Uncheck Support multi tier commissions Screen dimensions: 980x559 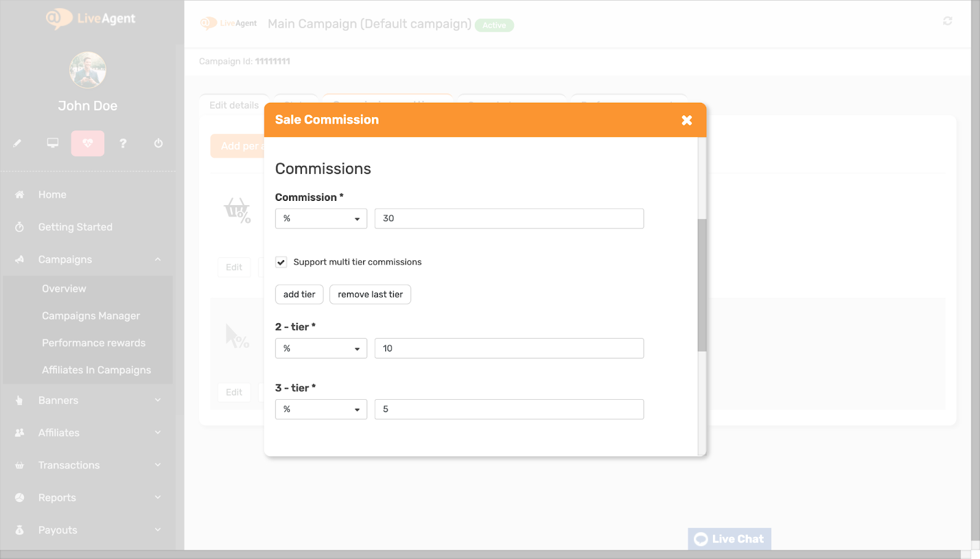(x=281, y=261)
